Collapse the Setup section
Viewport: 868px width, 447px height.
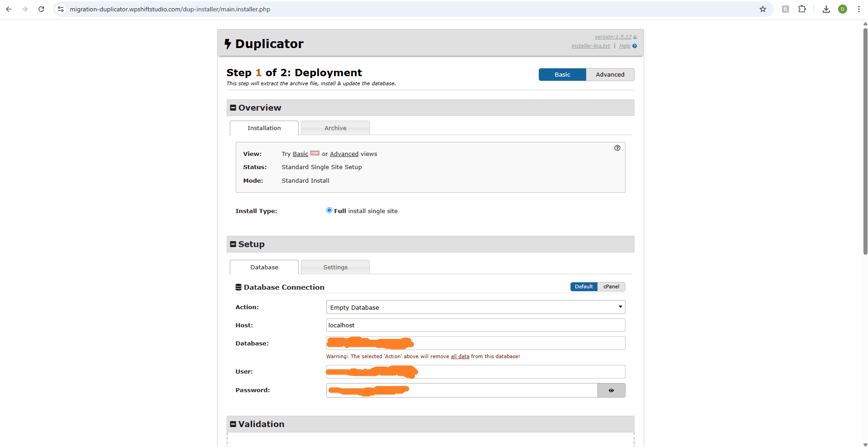click(233, 244)
